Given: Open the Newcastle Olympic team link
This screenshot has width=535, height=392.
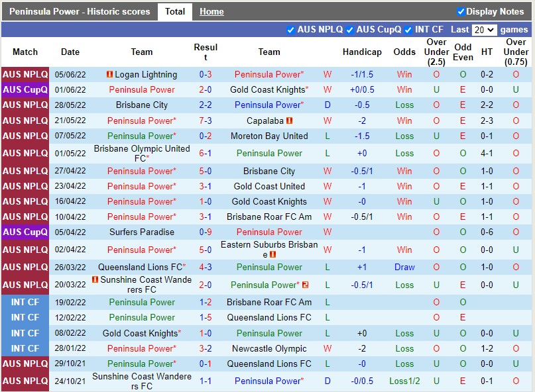Looking at the screenshot, I should [x=269, y=348].
